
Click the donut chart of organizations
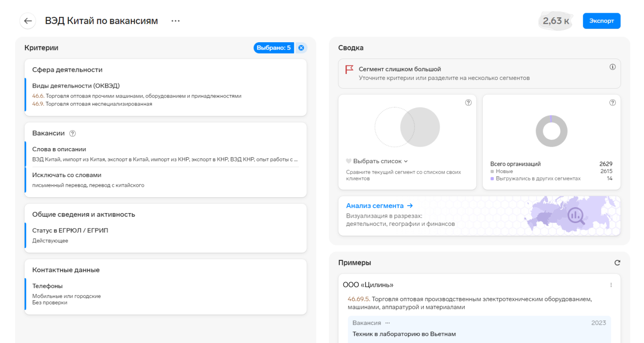[x=551, y=131]
